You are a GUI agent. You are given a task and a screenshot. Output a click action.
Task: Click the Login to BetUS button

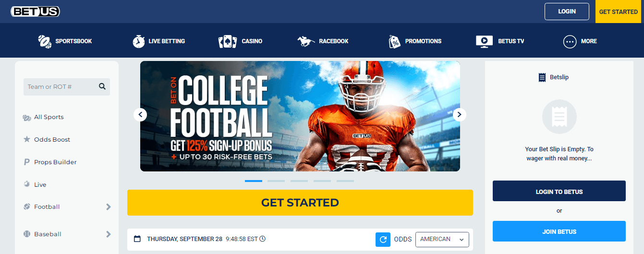[559, 191]
